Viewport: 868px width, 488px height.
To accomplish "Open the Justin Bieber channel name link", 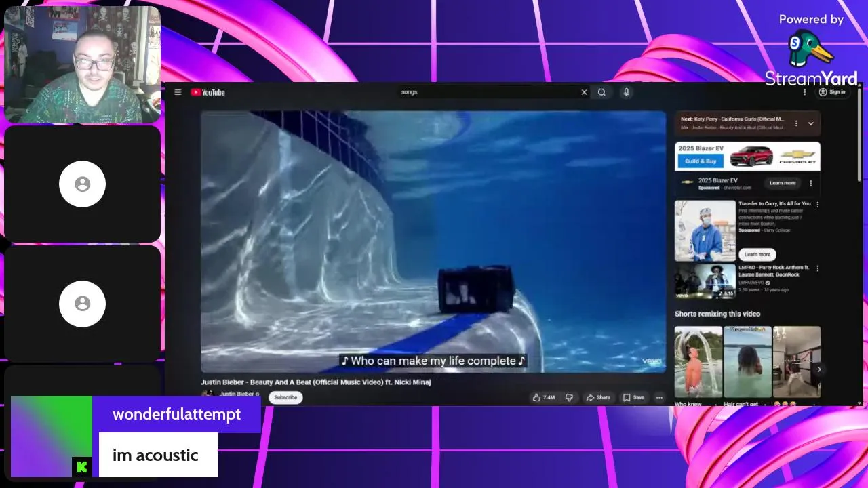I will [x=237, y=394].
